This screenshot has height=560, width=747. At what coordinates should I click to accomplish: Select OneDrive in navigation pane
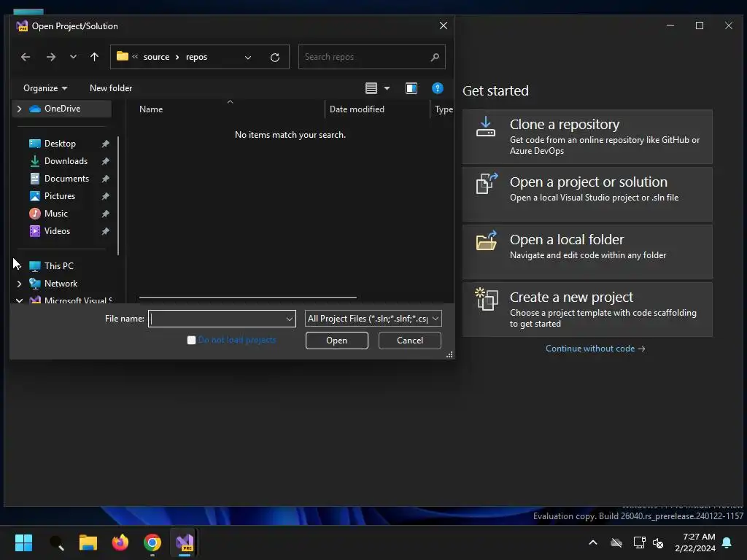pos(62,109)
